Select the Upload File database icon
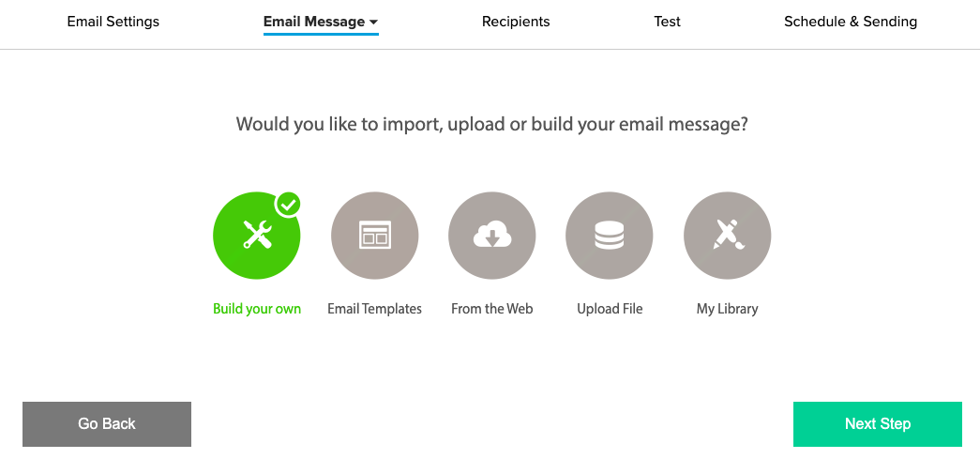The image size is (980, 459). [610, 235]
